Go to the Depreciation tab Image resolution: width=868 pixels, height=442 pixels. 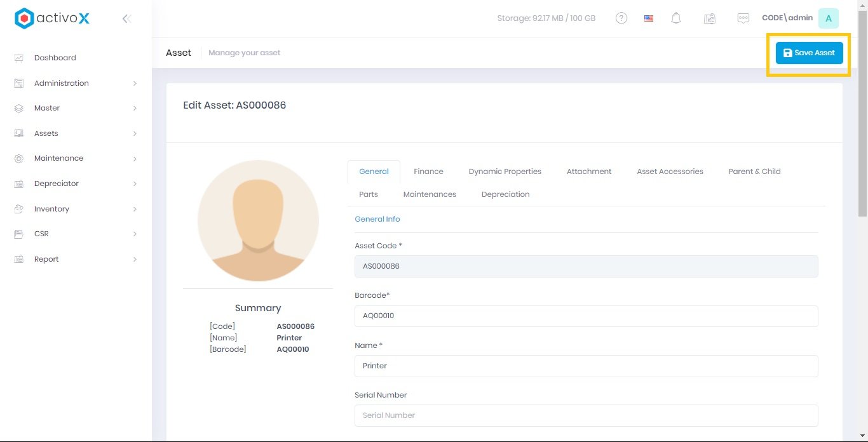tap(505, 194)
